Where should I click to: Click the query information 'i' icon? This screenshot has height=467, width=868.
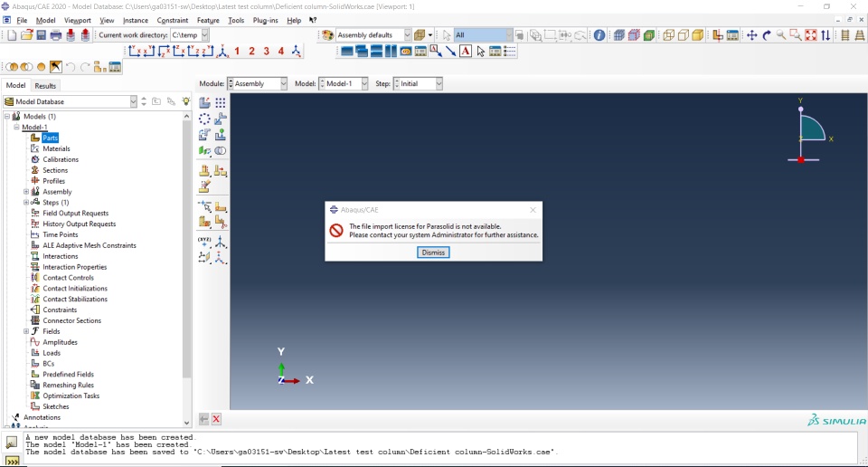pos(599,35)
